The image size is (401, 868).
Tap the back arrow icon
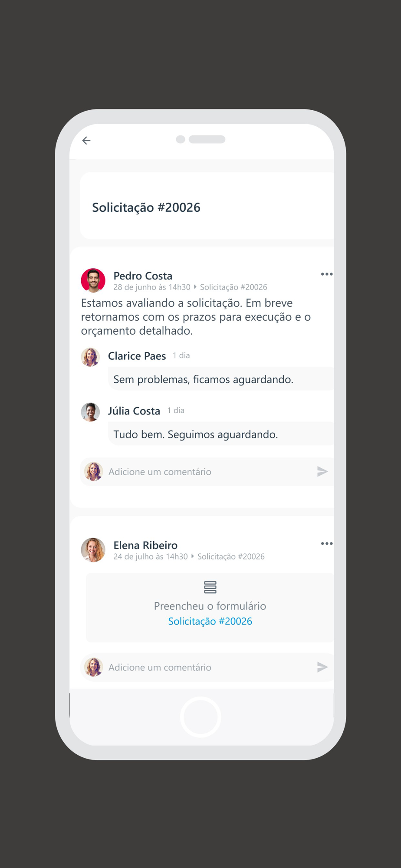86,140
